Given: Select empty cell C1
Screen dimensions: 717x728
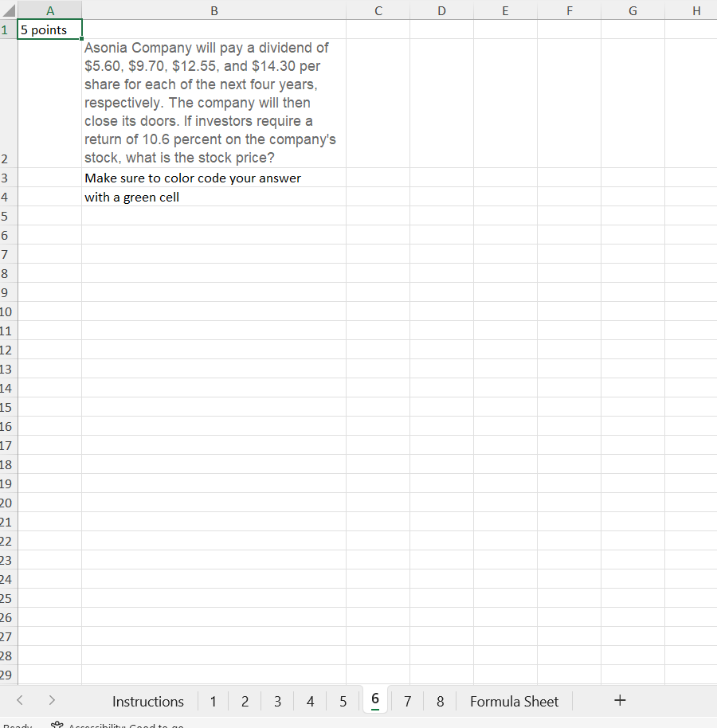Looking at the screenshot, I should (x=378, y=29).
